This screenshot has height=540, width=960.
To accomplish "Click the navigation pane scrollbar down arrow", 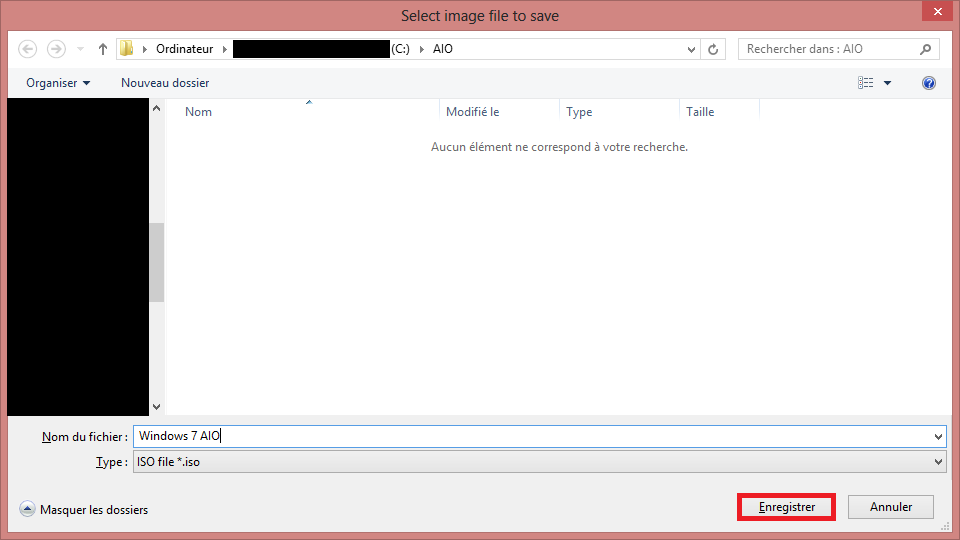I will tap(156, 407).
